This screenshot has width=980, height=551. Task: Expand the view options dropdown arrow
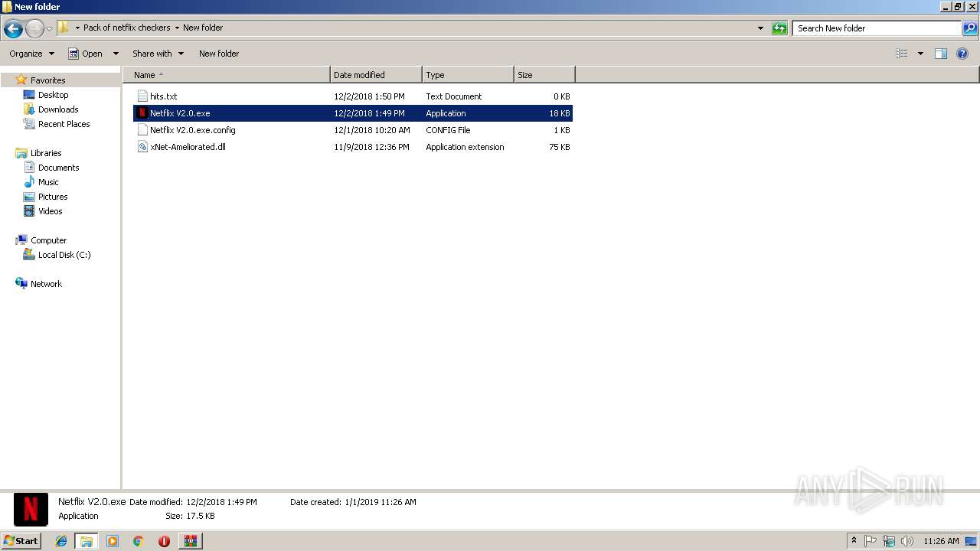pos(920,54)
